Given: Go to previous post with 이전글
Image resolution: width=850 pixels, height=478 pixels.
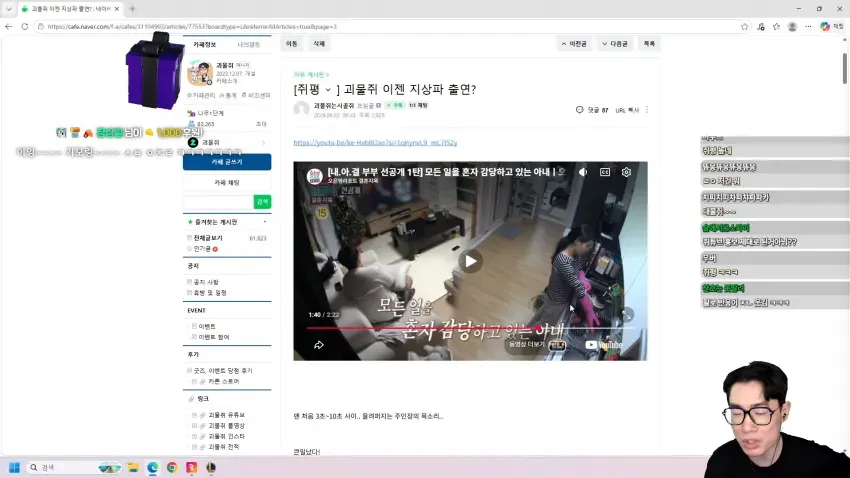Looking at the screenshot, I should click(574, 44).
